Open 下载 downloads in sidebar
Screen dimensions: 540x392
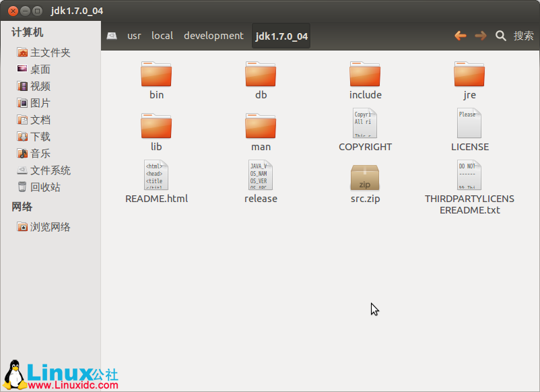tap(34, 137)
